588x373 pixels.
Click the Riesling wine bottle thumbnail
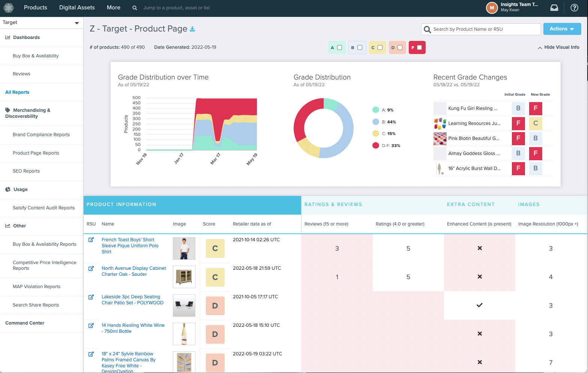tap(184, 334)
